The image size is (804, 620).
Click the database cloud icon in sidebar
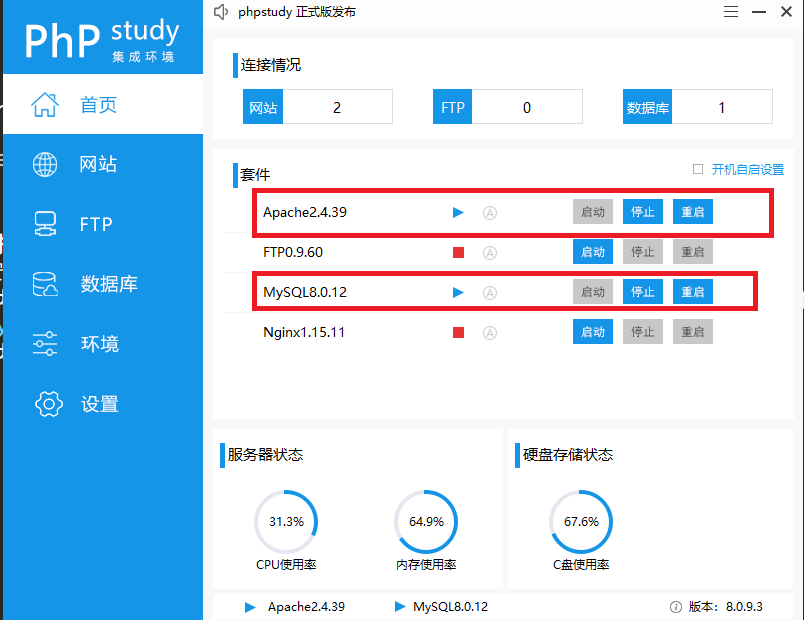click(x=45, y=284)
